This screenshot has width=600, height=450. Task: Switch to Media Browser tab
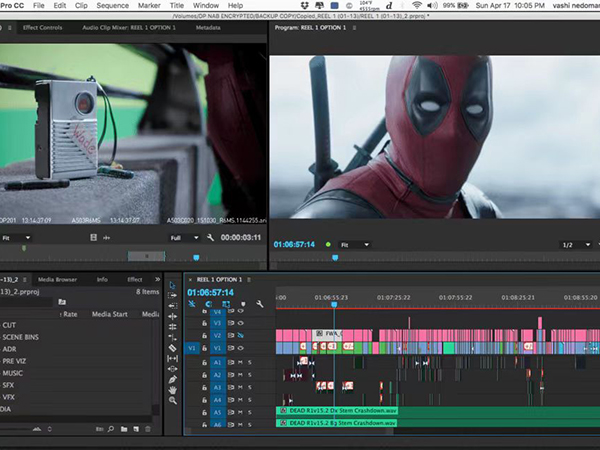(x=57, y=280)
